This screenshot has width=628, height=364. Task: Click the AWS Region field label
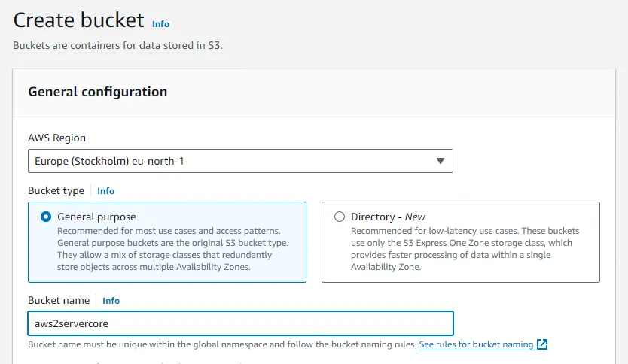tap(56, 138)
